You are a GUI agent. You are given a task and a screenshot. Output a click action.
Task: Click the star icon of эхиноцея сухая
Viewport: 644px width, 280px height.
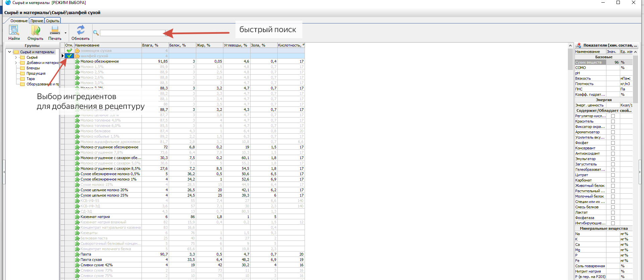coord(77,51)
